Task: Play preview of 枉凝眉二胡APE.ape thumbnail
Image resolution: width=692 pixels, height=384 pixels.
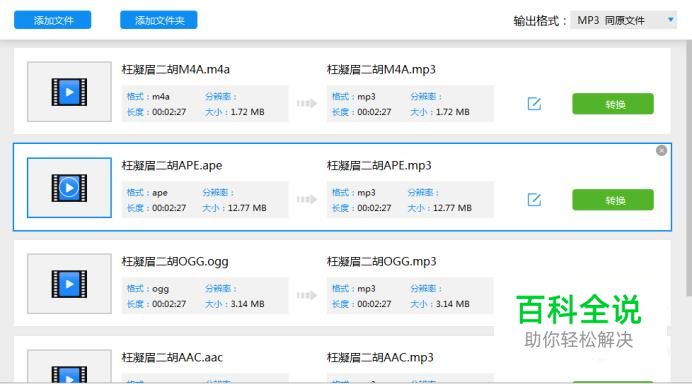Action: [x=69, y=188]
